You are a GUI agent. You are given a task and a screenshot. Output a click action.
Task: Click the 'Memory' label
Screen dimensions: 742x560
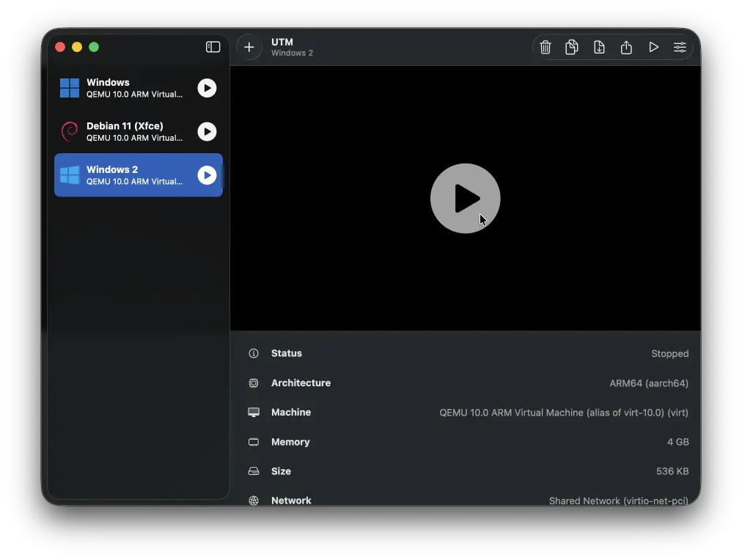coord(290,442)
